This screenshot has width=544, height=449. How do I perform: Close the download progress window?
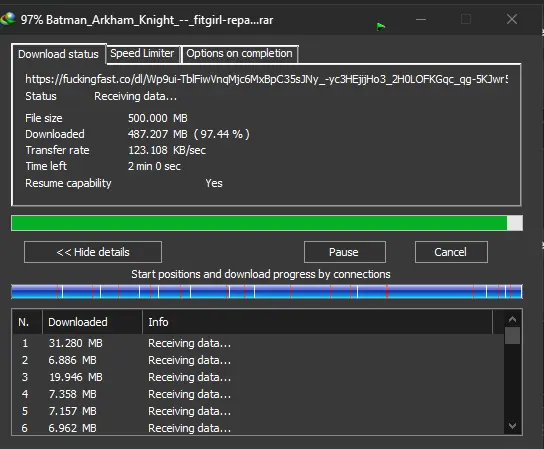pyautogui.click(x=512, y=19)
